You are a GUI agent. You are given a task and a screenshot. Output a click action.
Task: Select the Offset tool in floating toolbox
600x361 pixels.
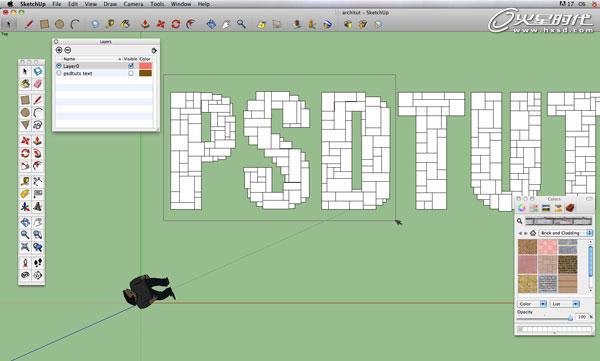[38, 165]
